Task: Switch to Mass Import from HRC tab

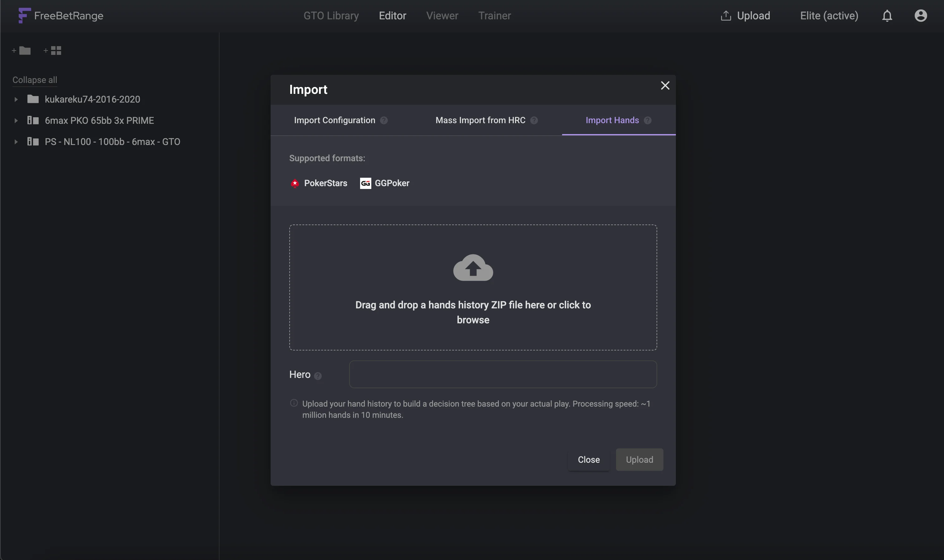Action: pos(480,120)
